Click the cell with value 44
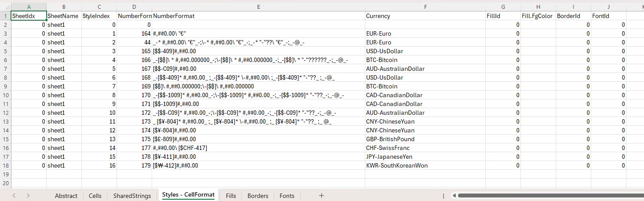This screenshot has height=201, width=644. 134,42
